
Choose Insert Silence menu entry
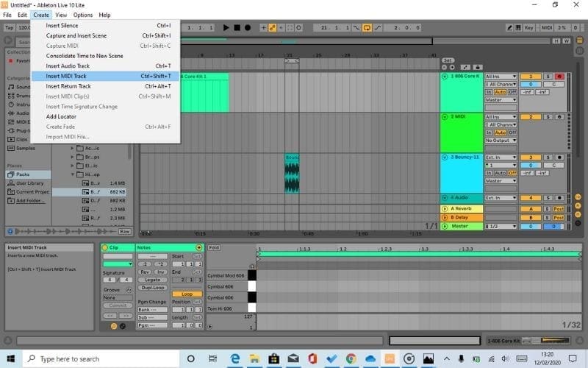[x=105, y=25]
